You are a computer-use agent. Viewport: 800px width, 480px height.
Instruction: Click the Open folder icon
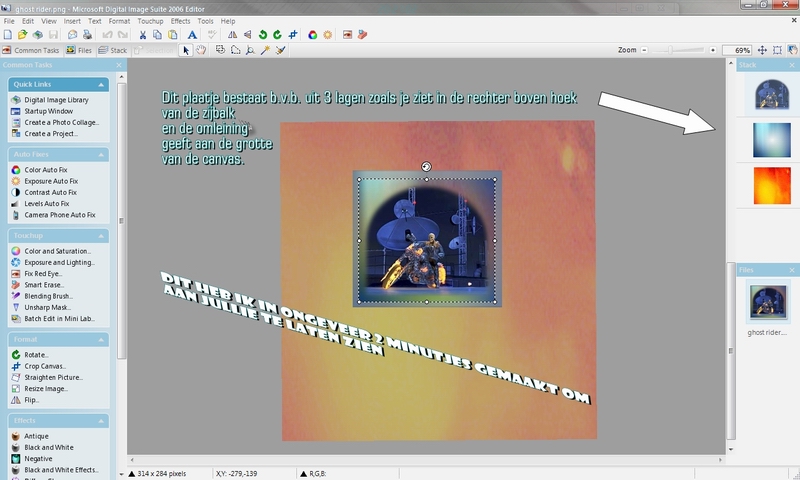click(23, 35)
